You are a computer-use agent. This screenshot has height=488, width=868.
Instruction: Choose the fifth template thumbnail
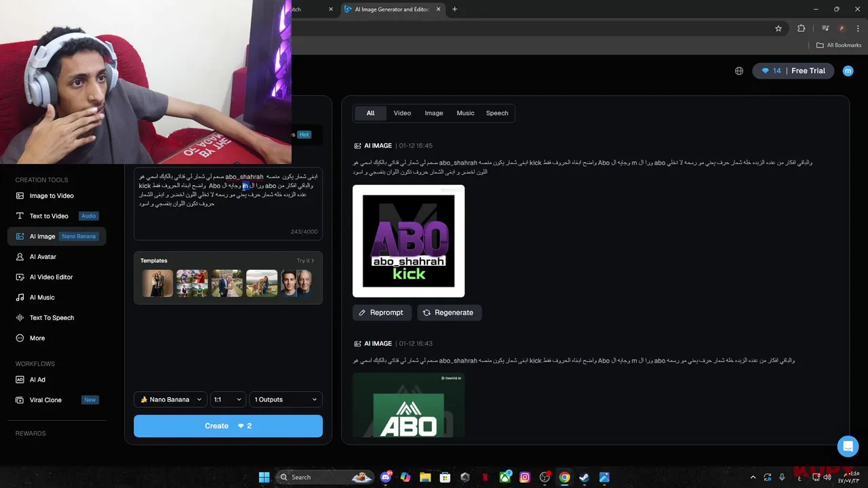point(297,283)
